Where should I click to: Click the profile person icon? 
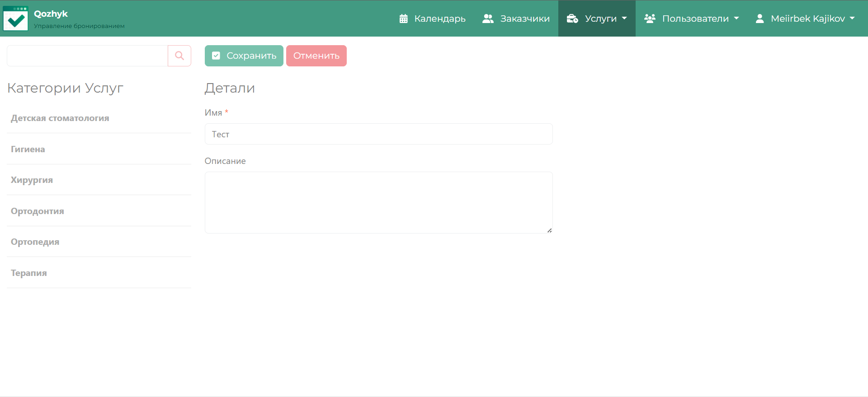coord(759,19)
